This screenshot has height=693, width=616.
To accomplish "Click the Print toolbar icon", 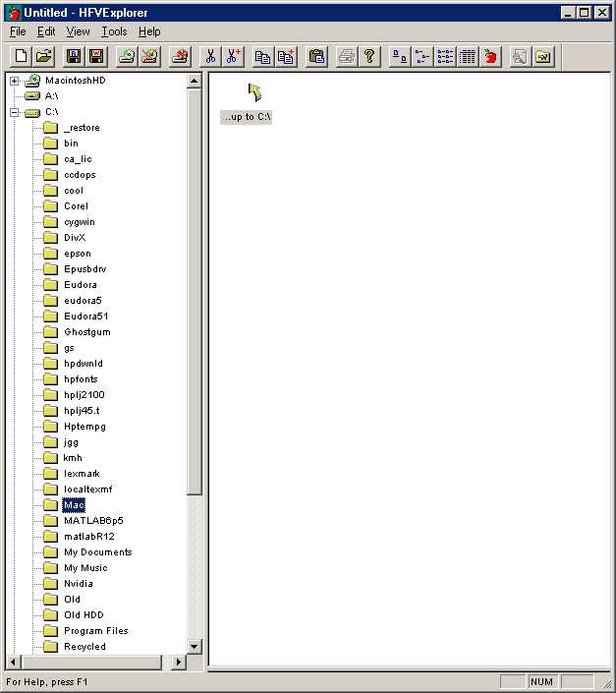I will pos(347,57).
